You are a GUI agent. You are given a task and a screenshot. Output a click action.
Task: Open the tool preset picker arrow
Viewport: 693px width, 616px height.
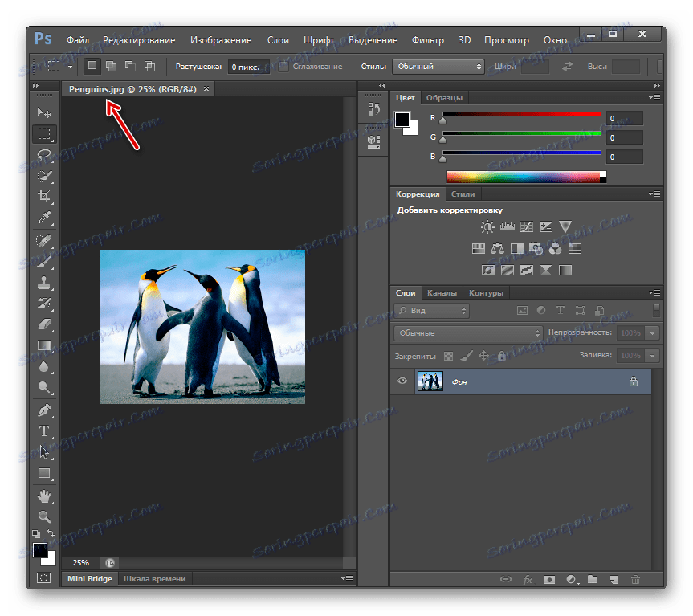pyautogui.click(x=70, y=67)
